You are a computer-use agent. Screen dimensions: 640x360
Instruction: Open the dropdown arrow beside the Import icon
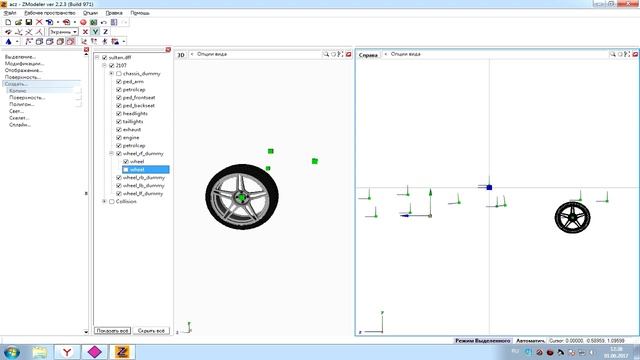tap(58, 22)
